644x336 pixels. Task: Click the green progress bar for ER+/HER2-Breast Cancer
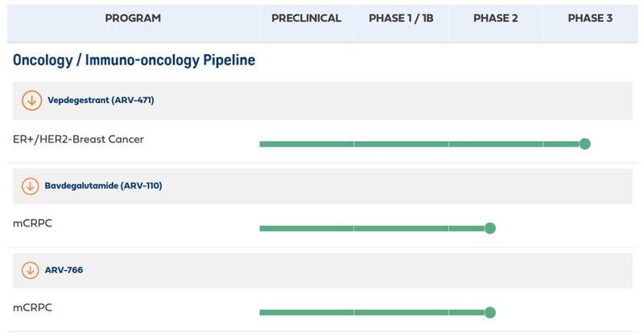(419, 144)
